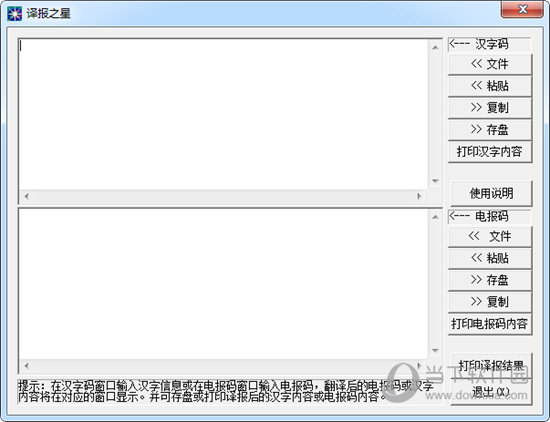Click the 译报之星 app icon in title bar
This screenshot has height=422, width=550.
(x=15, y=14)
